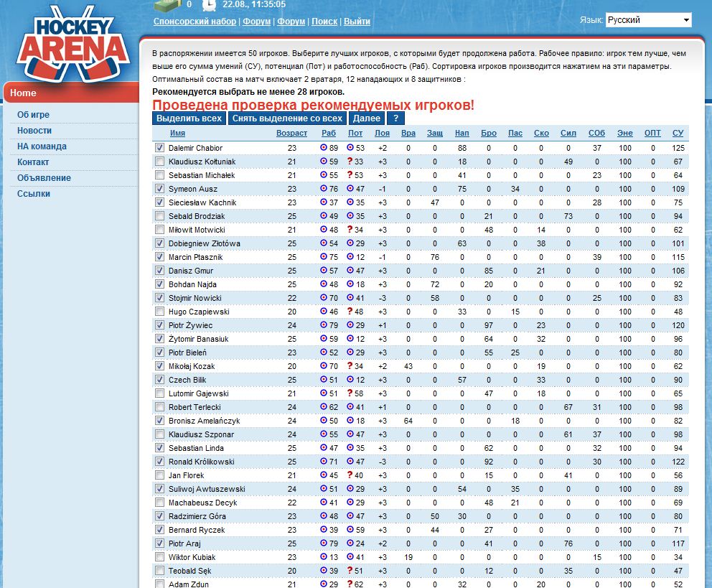
Task: Click the red question mark for Klaudiusz Kołtuniak
Action: tap(350, 162)
